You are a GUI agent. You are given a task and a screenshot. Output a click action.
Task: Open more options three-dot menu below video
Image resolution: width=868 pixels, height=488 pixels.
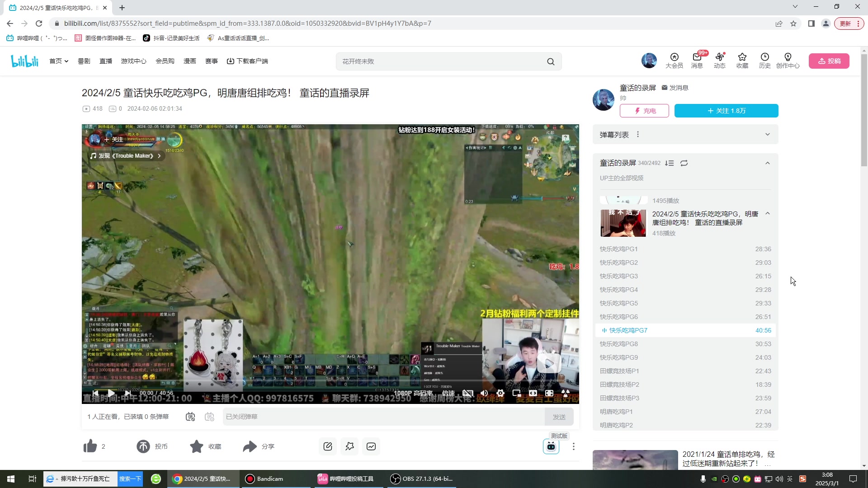click(574, 446)
